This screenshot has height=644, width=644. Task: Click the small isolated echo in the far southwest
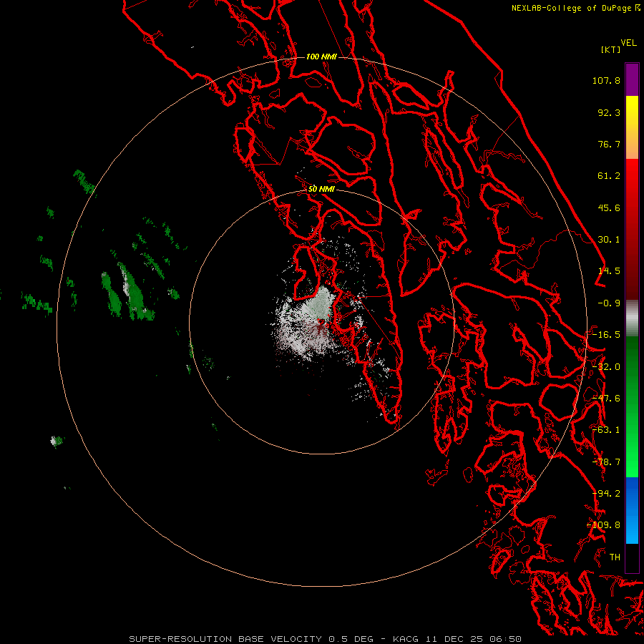(57, 441)
